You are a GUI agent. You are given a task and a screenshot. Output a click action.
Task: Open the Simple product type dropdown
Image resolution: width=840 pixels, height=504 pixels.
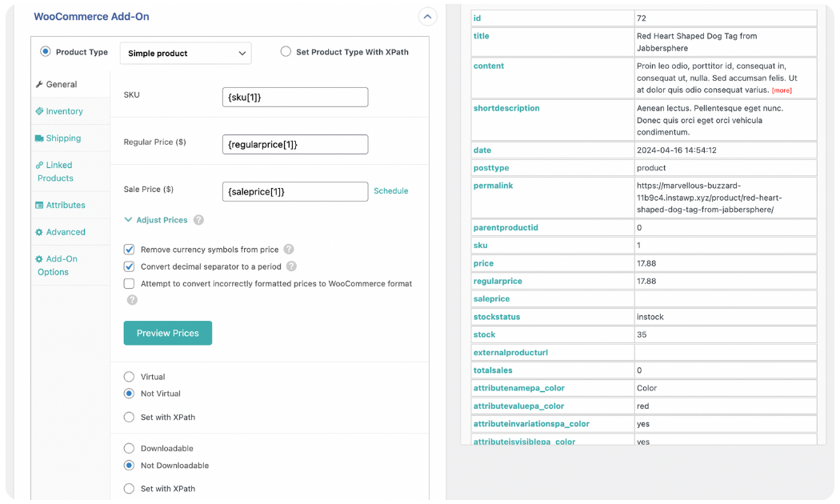186,54
